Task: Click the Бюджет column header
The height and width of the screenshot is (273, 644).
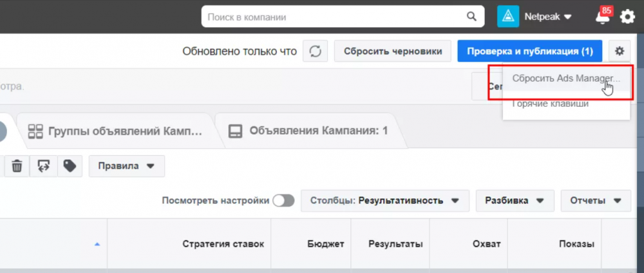Action: coord(310,244)
